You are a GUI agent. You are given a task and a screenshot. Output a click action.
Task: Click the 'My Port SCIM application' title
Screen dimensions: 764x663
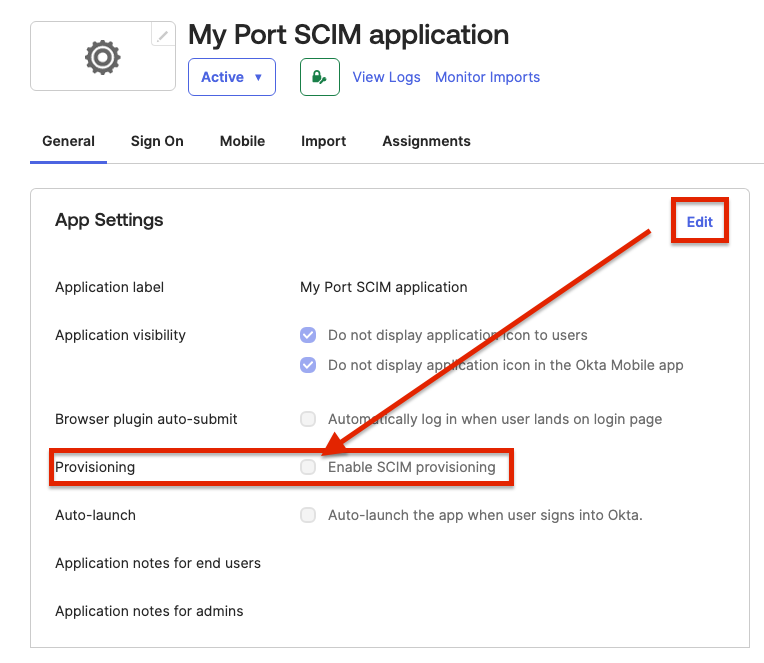click(x=348, y=35)
